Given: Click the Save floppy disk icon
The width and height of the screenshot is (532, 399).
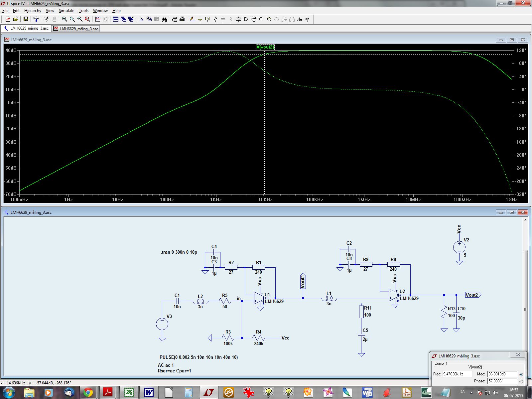Looking at the screenshot, I should click(x=26, y=19).
